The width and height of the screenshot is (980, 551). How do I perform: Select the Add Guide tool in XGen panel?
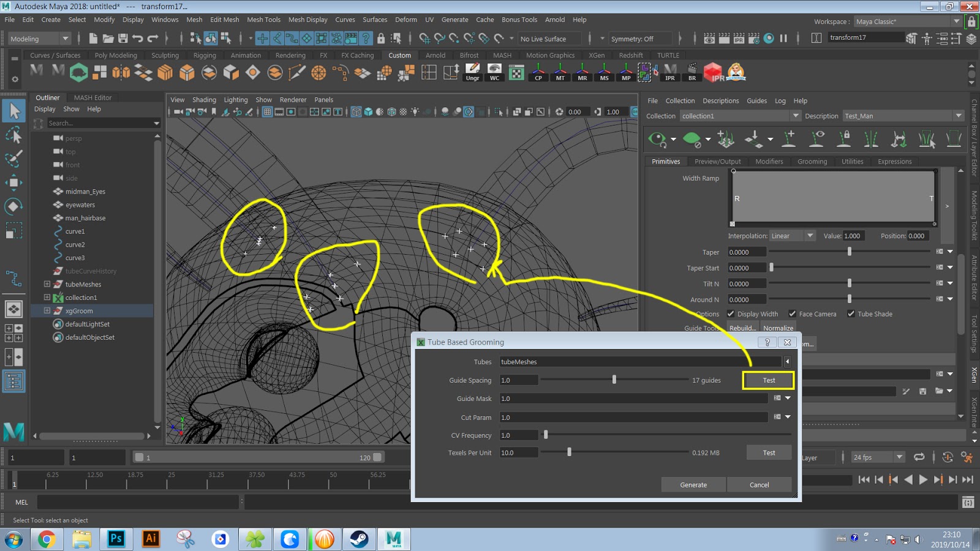[x=789, y=140]
